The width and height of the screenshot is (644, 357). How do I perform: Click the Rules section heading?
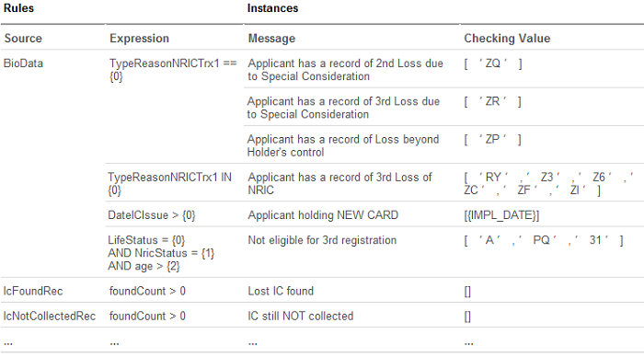[19, 8]
